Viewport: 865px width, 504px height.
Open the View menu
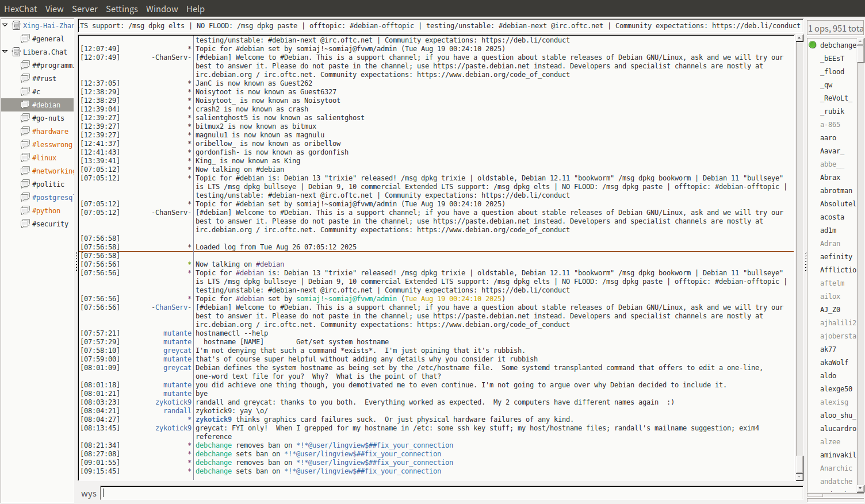coord(55,9)
